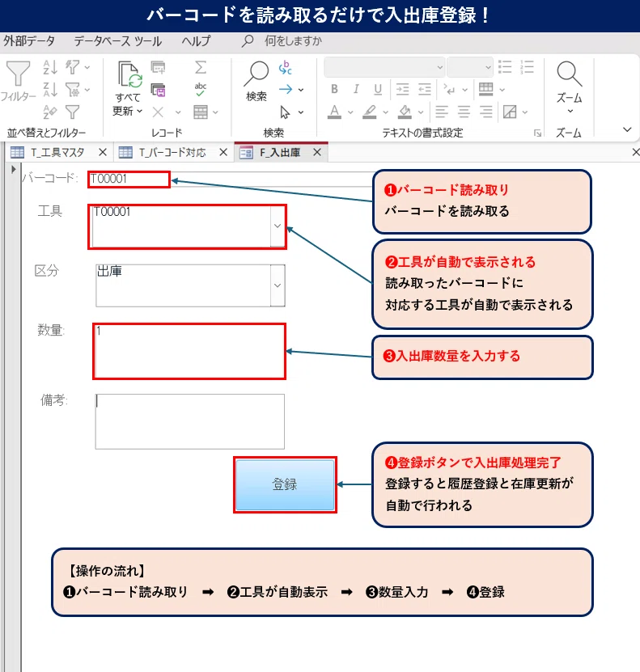
Task: Click the search magnifier beside 何をしますか
Action: [248, 40]
